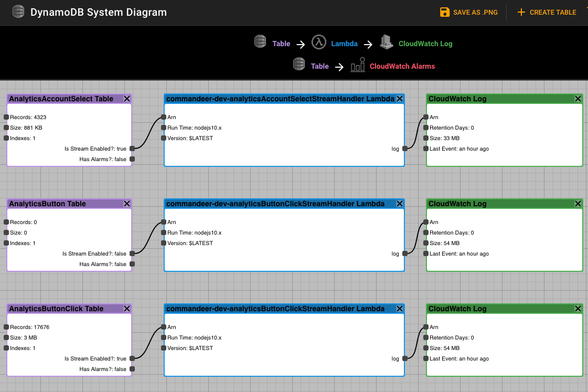Screen dimensions: 588x392
Task: Close the AnalyticsButtonClick Table node
Action: 127,309
